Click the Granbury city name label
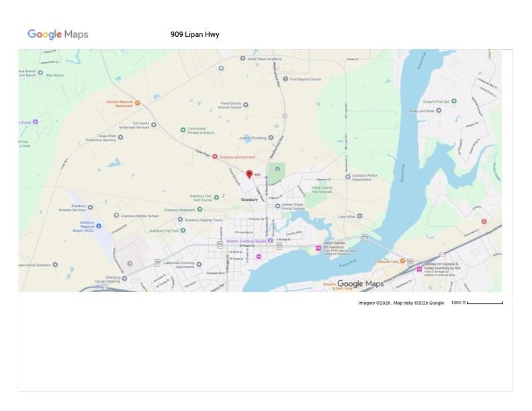Screen dimensions: 532x411 (249, 199)
